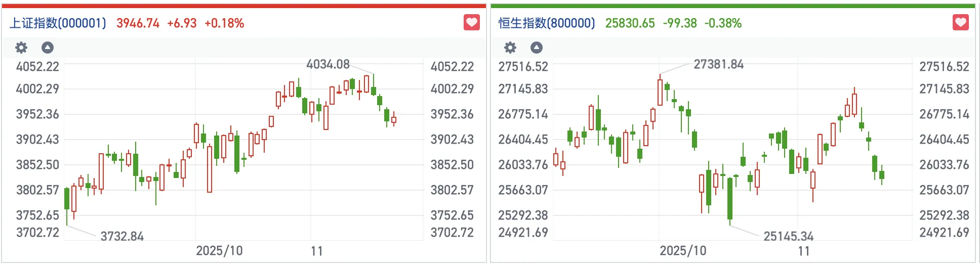980x266 pixels.
Task: Open settings gear for 上证指数 chart
Action: (x=21, y=48)
